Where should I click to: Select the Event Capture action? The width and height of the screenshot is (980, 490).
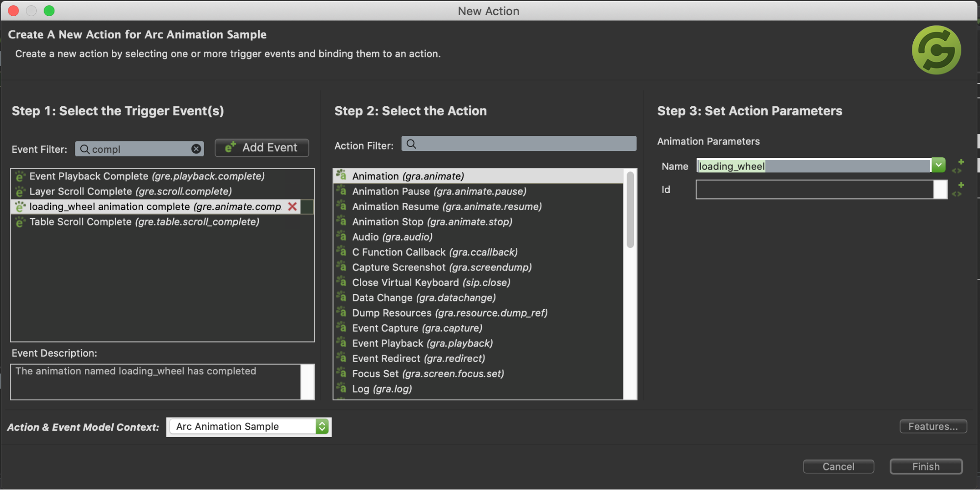pos(478,328)
